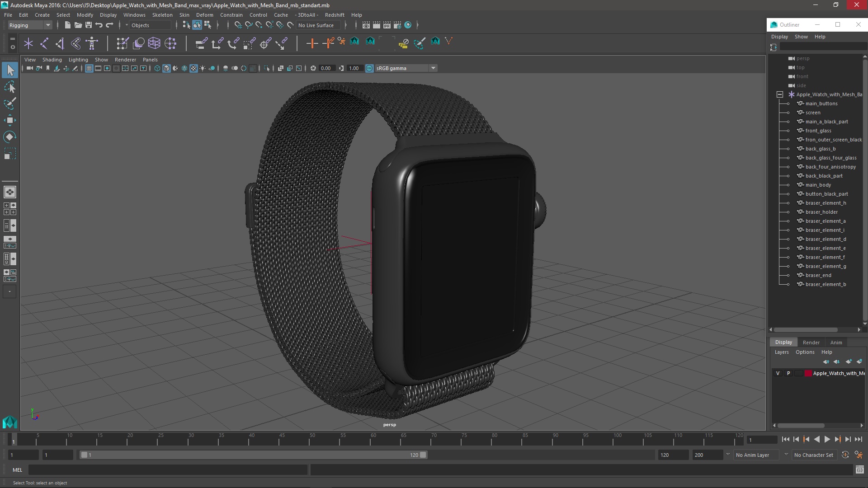The height and width of the screenshot is (488, 868).
Task: Activate the Lasso select tool
Action: pyautogui.click(x=10, y=87)
